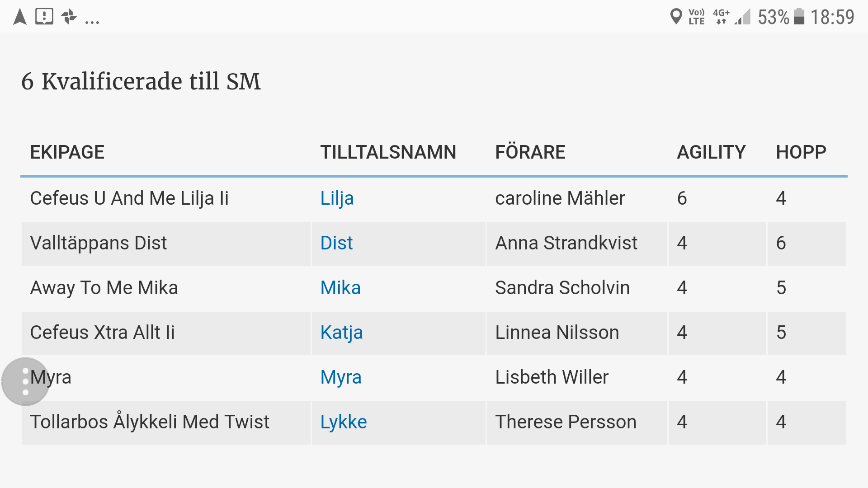Image resolution: width=868 pixels, height=488 pixels.
Task: Sort by the EKIPAGE column header
Action: pyautogui.click(x=67, y=152)
